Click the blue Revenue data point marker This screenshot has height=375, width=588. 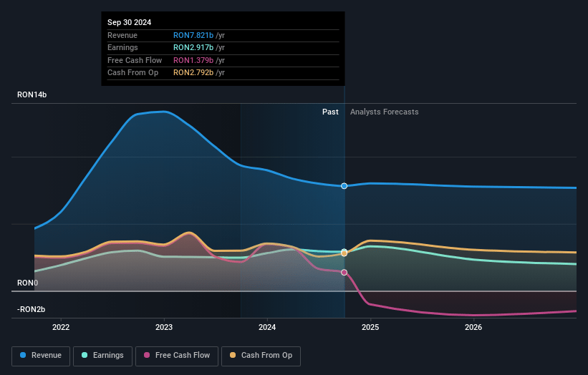click(x=344, y=186)
